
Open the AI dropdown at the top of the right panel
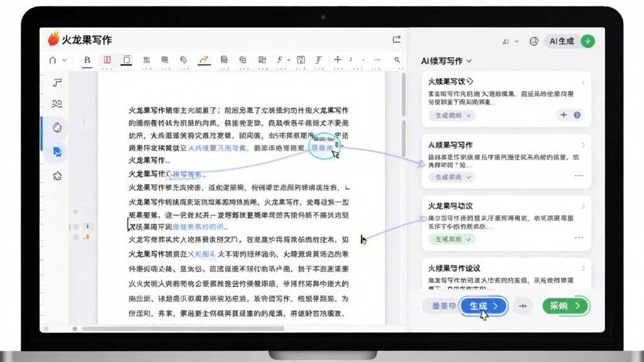[511, 41]
